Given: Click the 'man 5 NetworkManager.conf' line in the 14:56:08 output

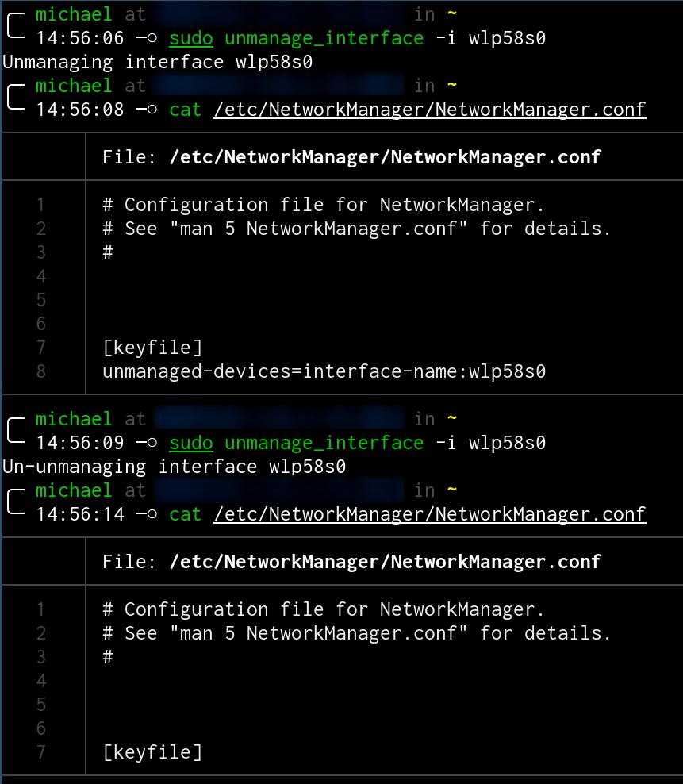Looking at the screenshot, I should (x=356, y=229).
